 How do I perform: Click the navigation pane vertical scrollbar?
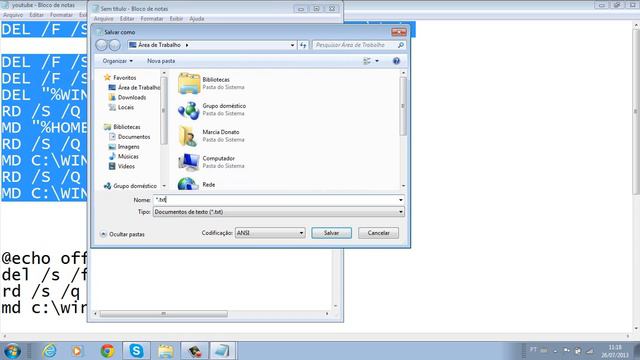point(164,129)
